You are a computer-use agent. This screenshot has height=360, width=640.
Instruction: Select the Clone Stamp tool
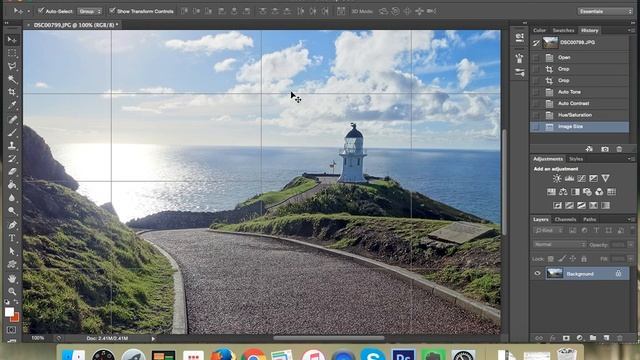(12, 145)
